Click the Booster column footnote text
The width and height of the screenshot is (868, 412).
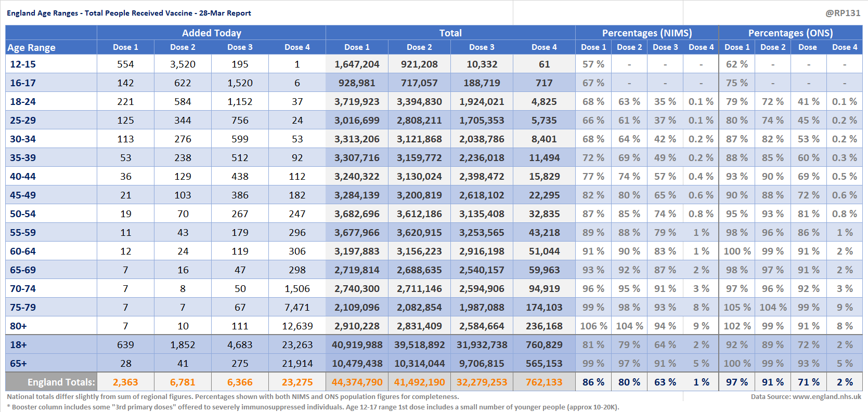coord(313,407)
